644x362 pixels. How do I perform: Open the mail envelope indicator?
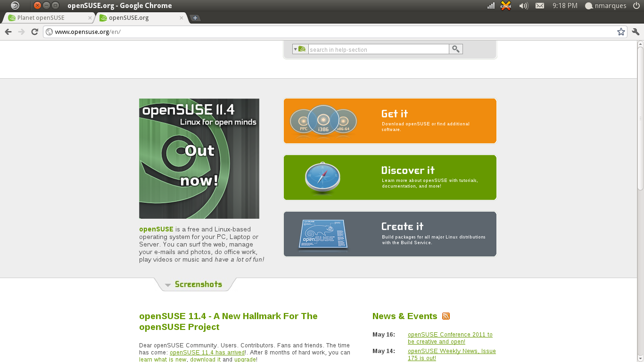click(x=540, y=6)
